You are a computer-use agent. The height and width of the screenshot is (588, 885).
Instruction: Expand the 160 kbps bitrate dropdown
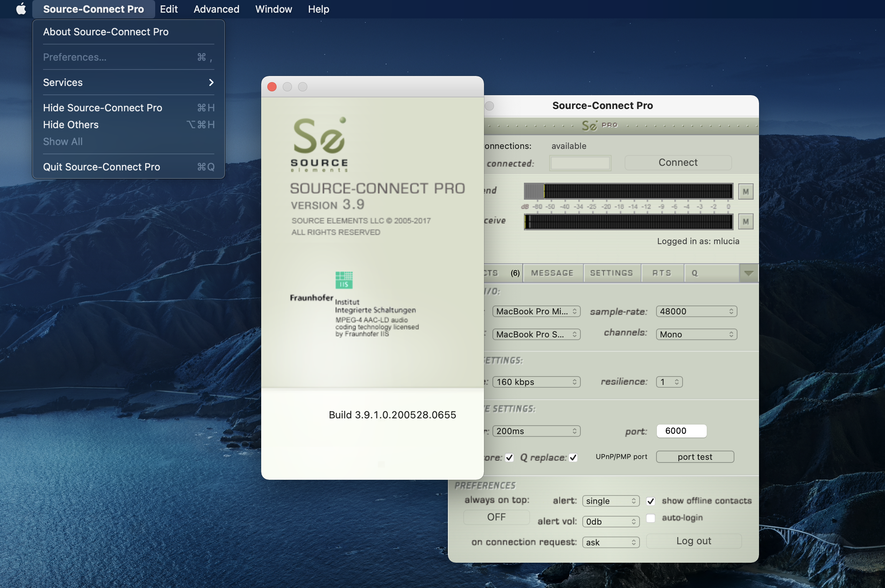tap(536, 382)
